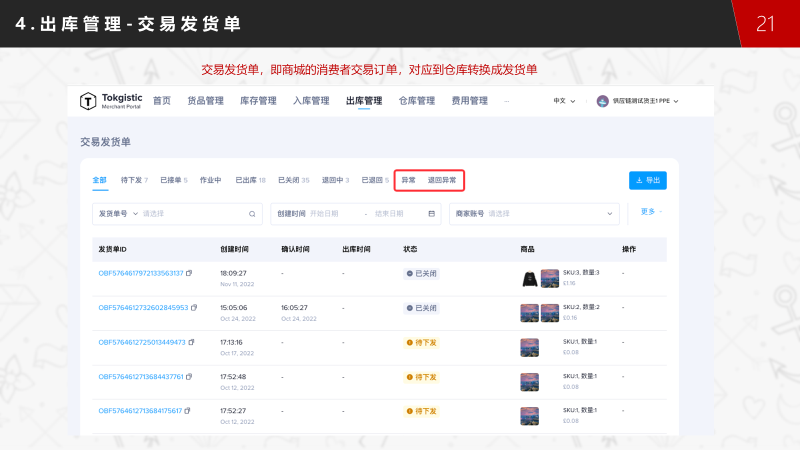Expand the 发货单号 search type dropdown

click(x=118, y=214)
